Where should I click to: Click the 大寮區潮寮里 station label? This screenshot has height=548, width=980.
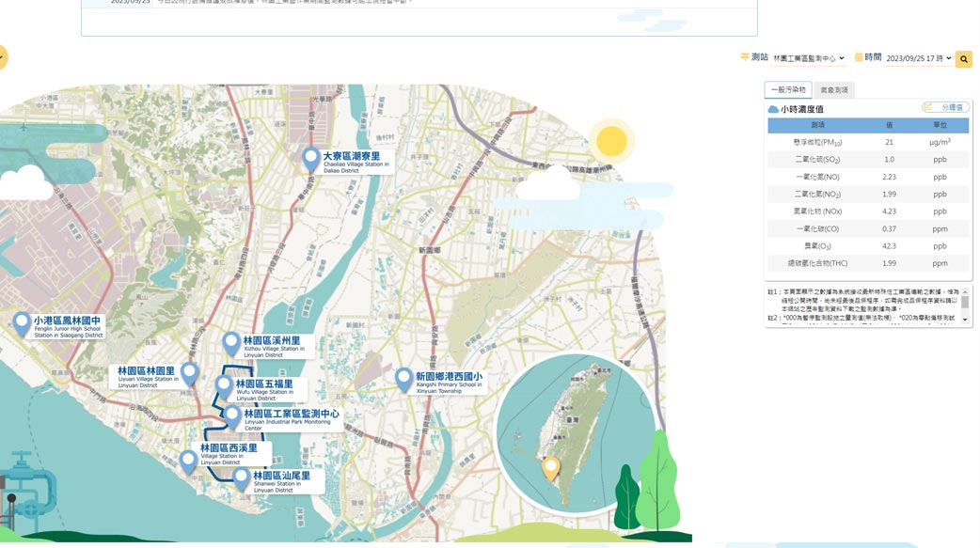[x=352, y=156]
